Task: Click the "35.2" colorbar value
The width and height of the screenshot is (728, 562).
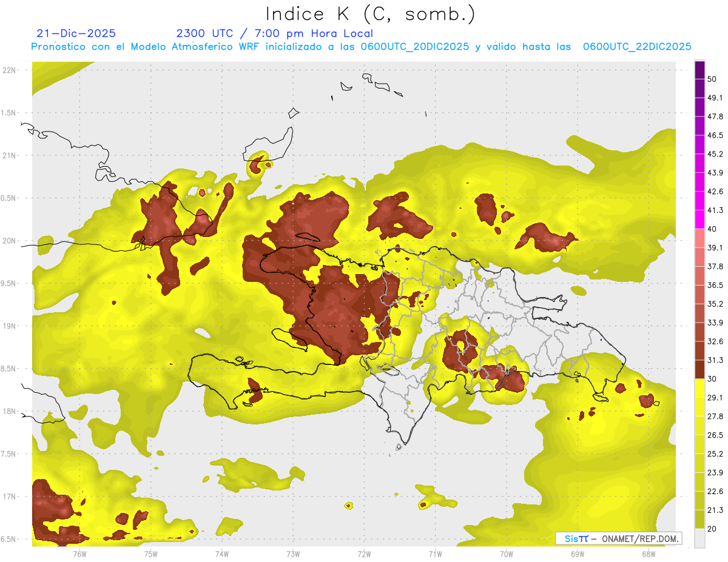Action: coord(715,304)
